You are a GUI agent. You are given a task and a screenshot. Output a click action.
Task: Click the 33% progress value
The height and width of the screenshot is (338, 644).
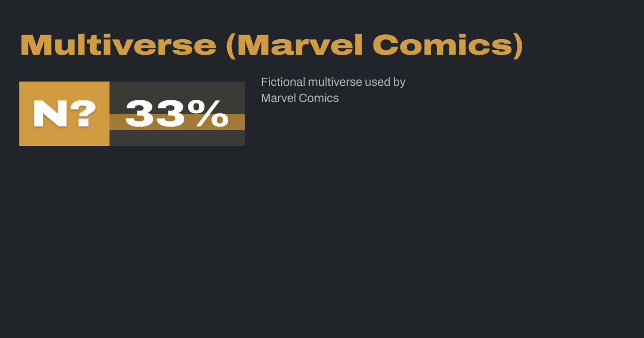coord(177,114)
